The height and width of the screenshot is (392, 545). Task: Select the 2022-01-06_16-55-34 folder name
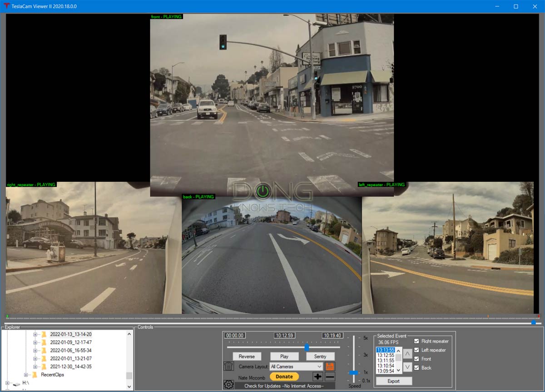pos(71,351)
